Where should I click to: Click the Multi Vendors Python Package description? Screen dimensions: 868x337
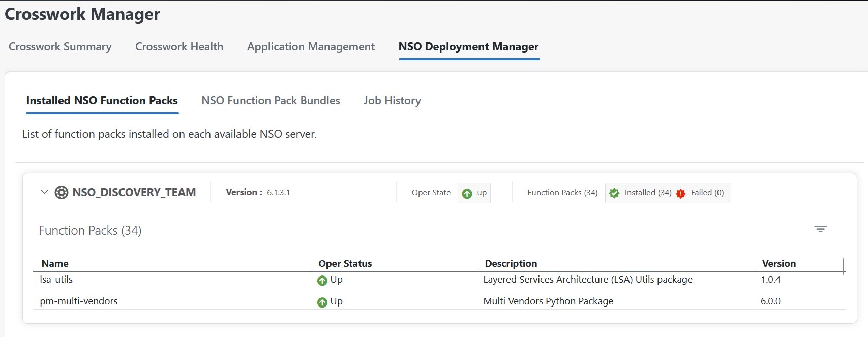pyautogui.click(x=548, y=301)
